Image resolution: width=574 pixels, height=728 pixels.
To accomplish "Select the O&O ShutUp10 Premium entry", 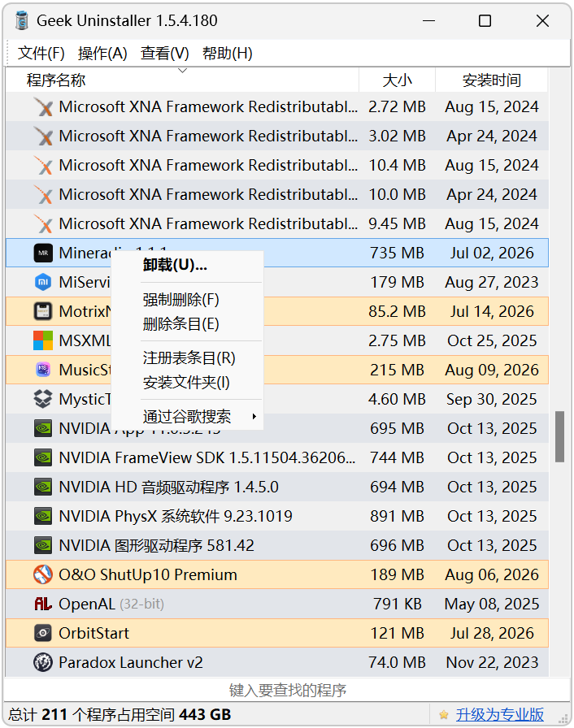I will [148, 574].
